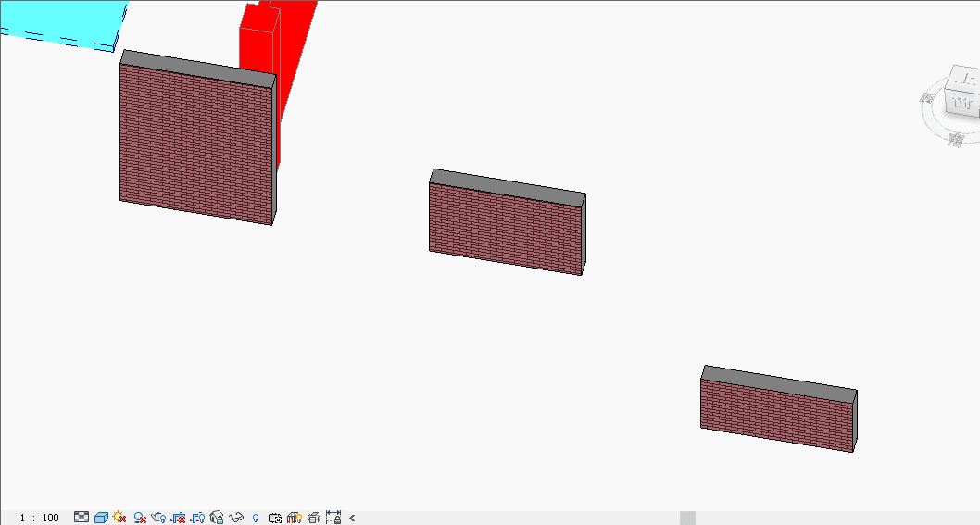This screenshot has height=525, width=980.
Task: Toggle the analytical model visibility icon
Action: (295, 518)
